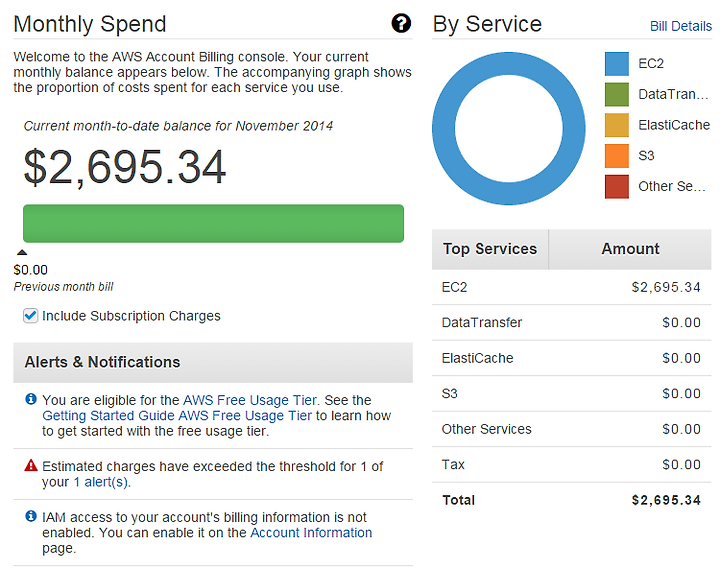The width and height of the screenshot is (720, 569).
Task: Select the DataTransfer row in Top Services
Action: [x=572, y=323]
